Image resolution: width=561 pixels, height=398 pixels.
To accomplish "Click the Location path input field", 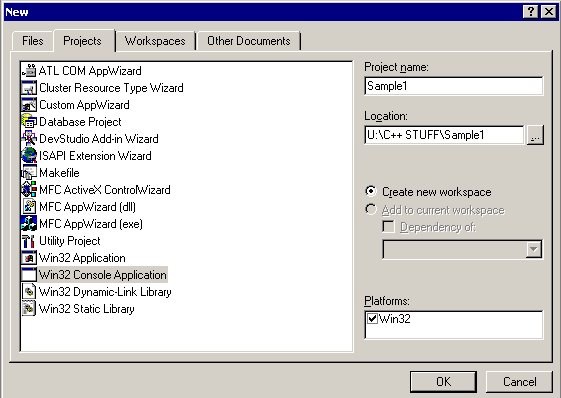I will click(x=444, y=135).
